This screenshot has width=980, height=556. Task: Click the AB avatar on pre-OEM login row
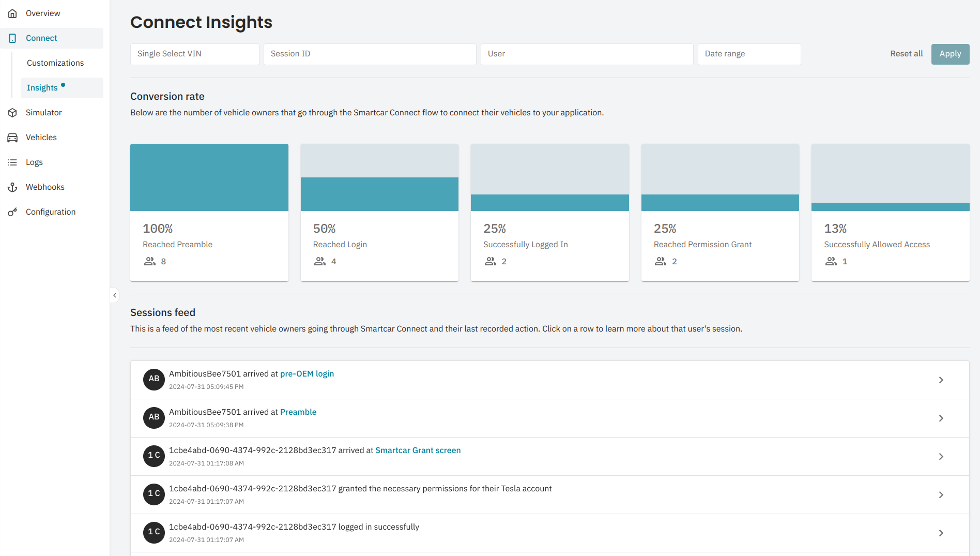154,380
